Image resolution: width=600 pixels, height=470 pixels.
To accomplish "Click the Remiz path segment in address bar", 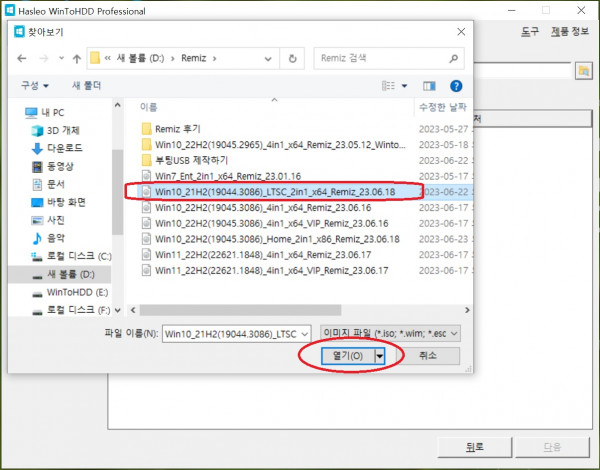I will (194, 58).
